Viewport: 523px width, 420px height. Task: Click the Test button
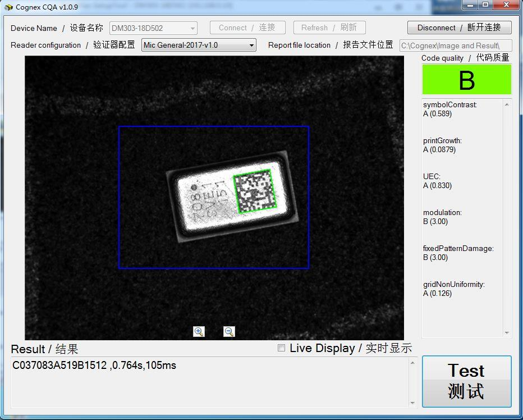[x=467, y=381]
